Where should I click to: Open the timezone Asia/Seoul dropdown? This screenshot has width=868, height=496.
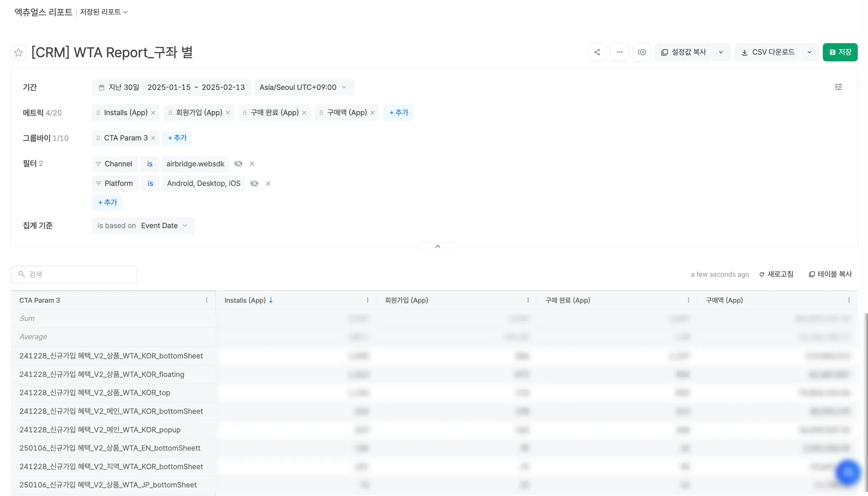click(303, 87)
